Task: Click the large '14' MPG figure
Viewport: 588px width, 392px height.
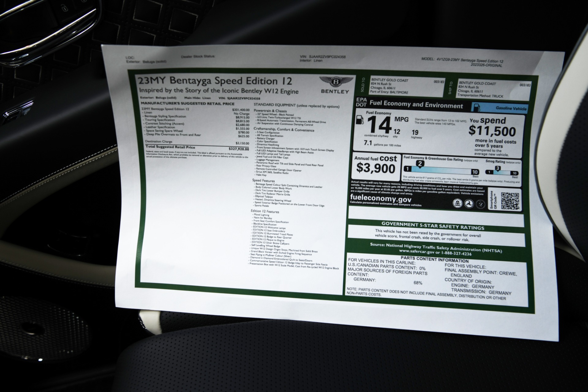Action: (380, 125)
